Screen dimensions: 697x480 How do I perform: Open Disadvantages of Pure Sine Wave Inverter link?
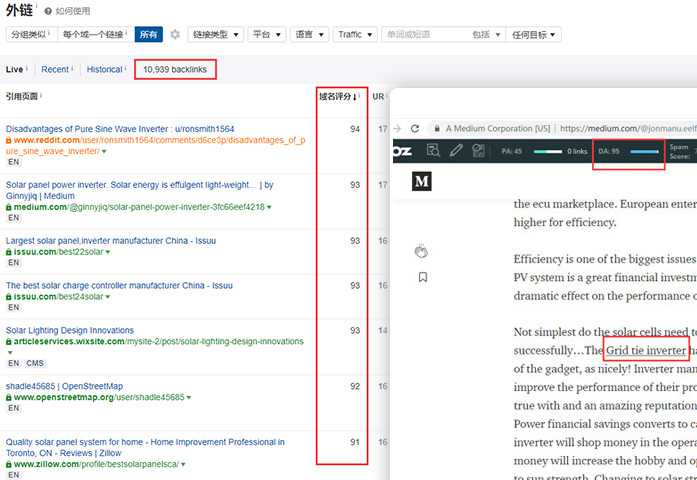coord(120,129)
